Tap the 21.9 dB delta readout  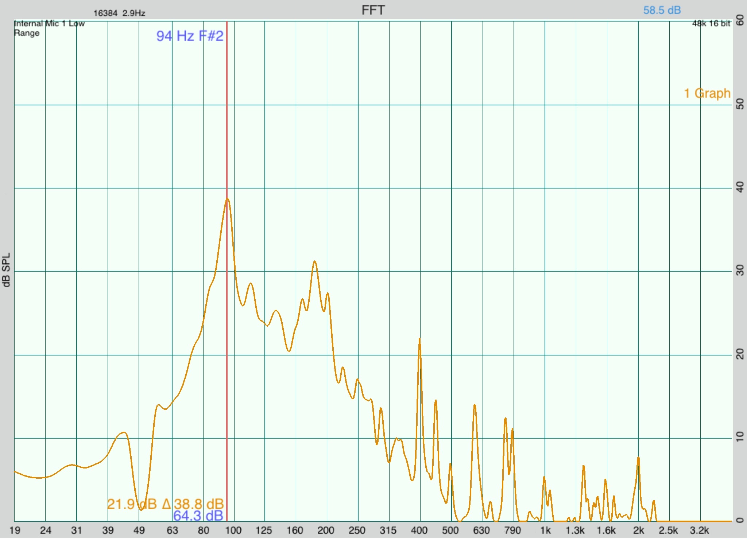point(132,504)
